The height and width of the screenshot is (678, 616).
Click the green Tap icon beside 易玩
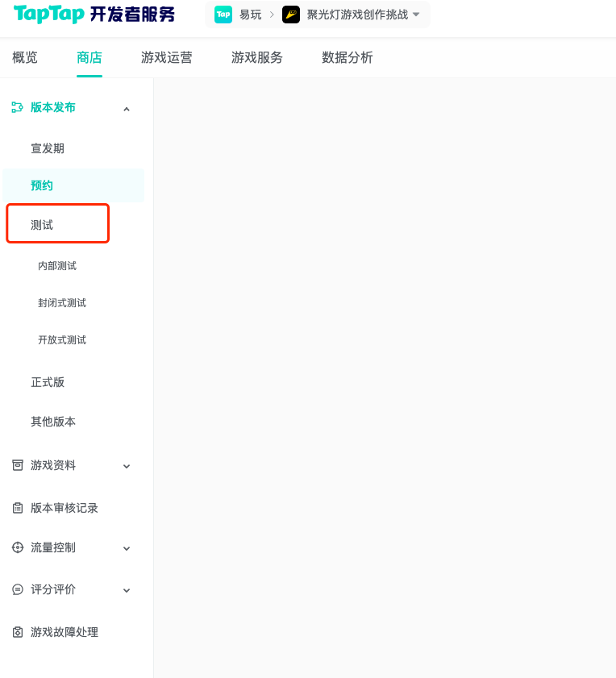point(223,15)
